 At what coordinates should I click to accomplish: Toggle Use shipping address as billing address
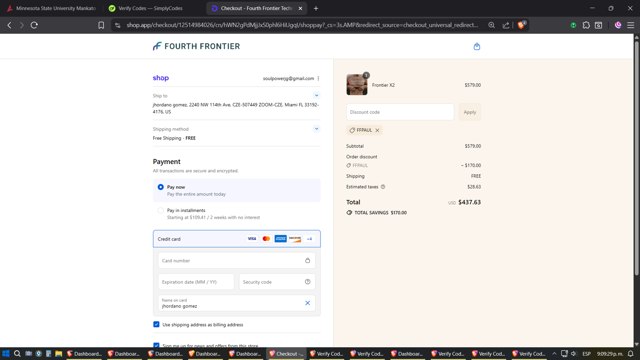coord(156,324)
